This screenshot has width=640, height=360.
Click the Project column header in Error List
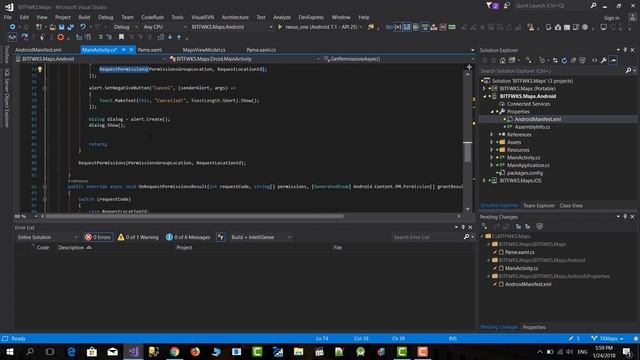184,248
